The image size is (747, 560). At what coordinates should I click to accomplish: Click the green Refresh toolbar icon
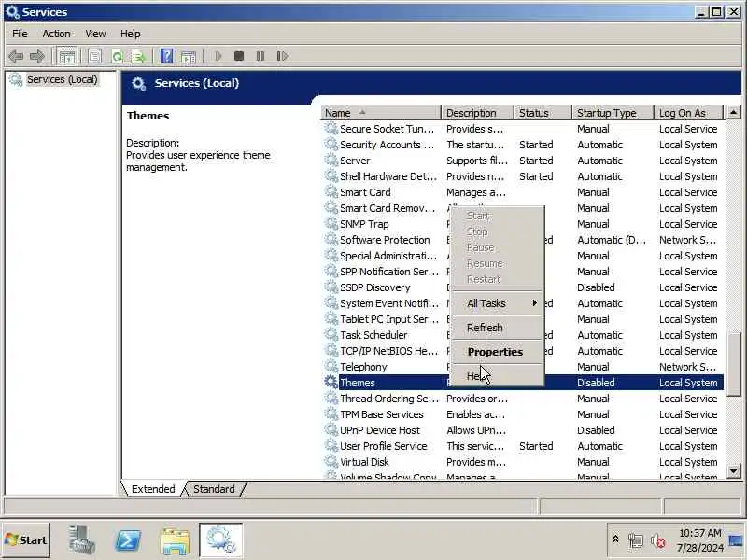(x=118, y=57)
